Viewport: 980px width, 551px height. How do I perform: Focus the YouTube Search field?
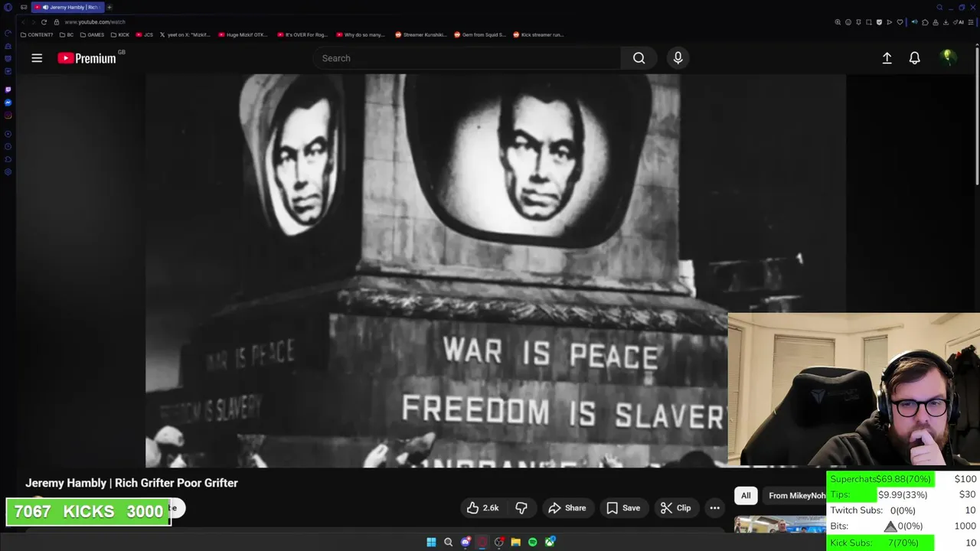click(x=467, y=58)
